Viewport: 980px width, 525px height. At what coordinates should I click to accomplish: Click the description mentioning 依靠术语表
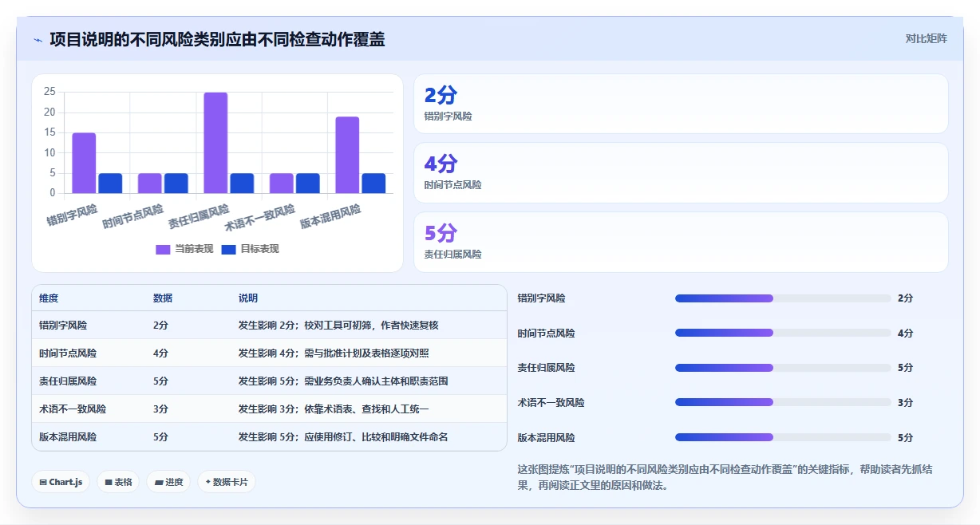coord(334,409)
